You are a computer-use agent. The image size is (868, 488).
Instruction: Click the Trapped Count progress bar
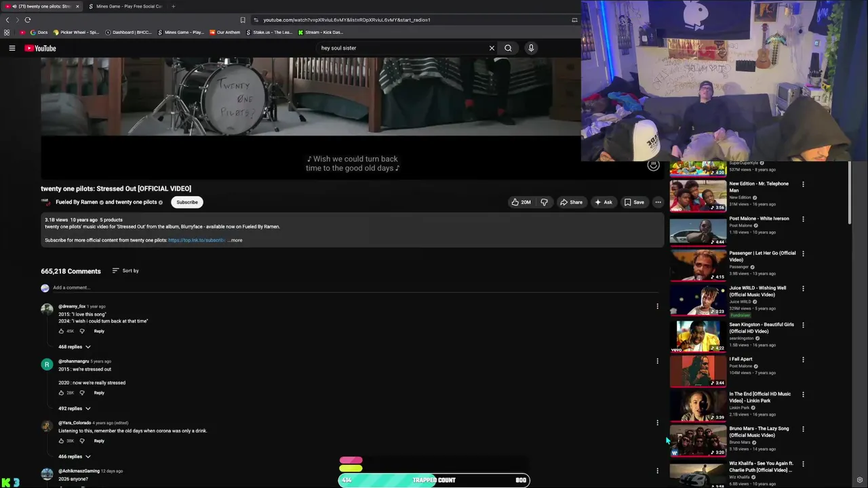[x=434, y=480]
